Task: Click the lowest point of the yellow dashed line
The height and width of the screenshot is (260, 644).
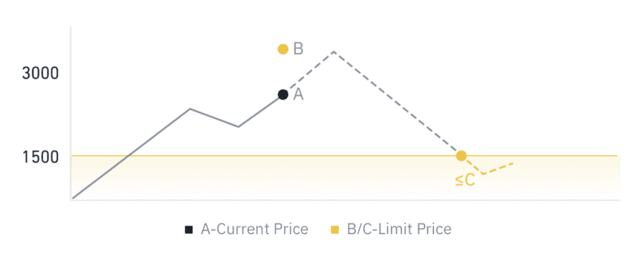Action: coord(483,174)
